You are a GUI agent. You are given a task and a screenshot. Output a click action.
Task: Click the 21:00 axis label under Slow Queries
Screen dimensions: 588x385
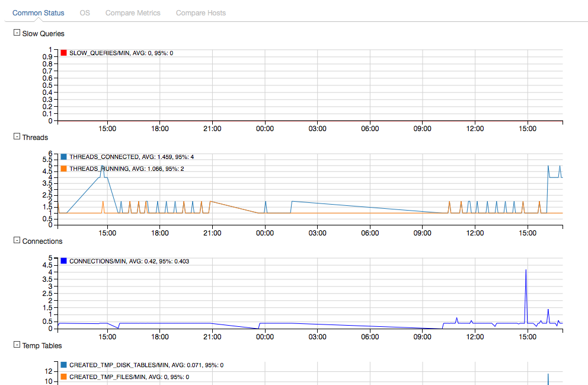(212, 129)
